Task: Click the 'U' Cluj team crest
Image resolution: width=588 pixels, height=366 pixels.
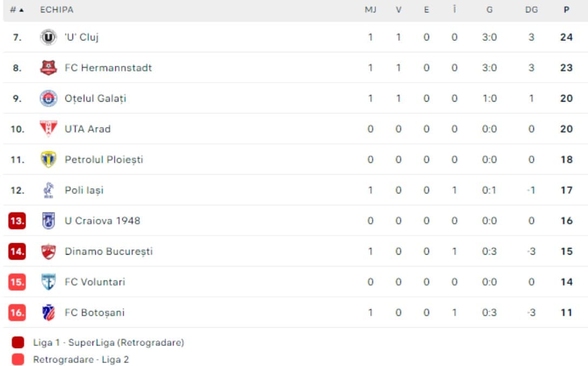Action: (49, 37)
